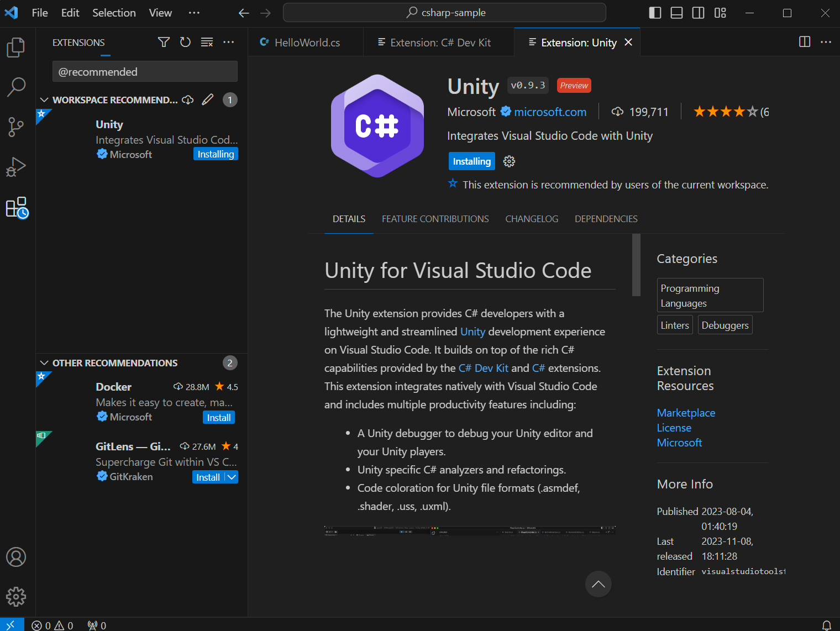Image resolution: width=840 pixels, height=631 pixels.
Task: Open the File menu
Action: coord(40,13)
